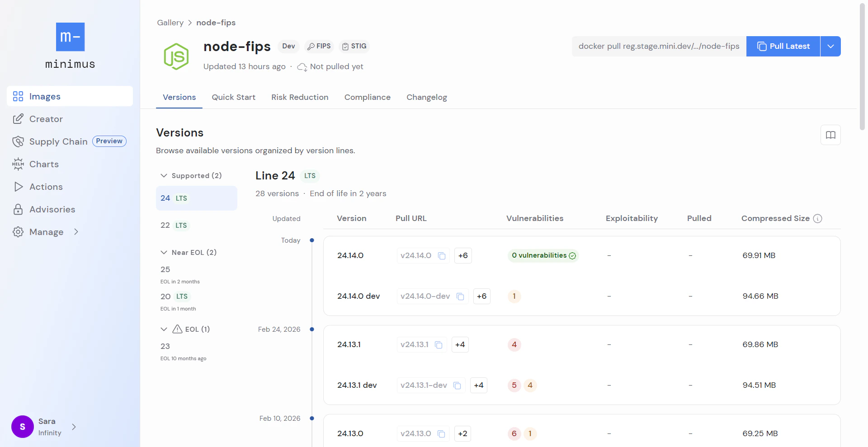
Task: Click the Supply Chain Preview badge
Action: tap(109, 141)
